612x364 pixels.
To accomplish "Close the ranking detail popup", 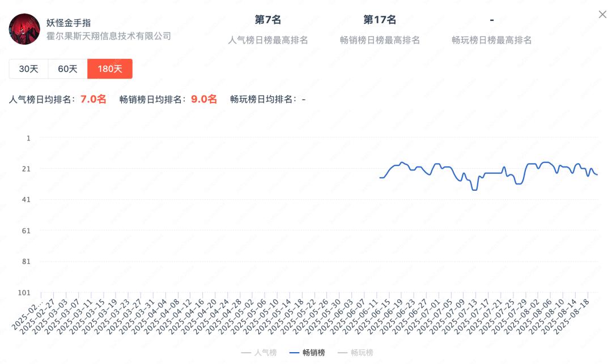I will coord(602,15).
